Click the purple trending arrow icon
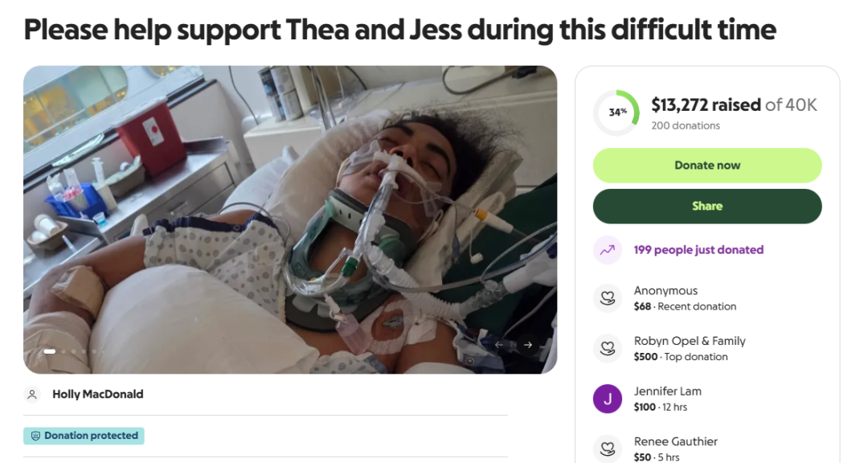Image resolution: width=868 pixels, height=463 pixels. (608, 250)
